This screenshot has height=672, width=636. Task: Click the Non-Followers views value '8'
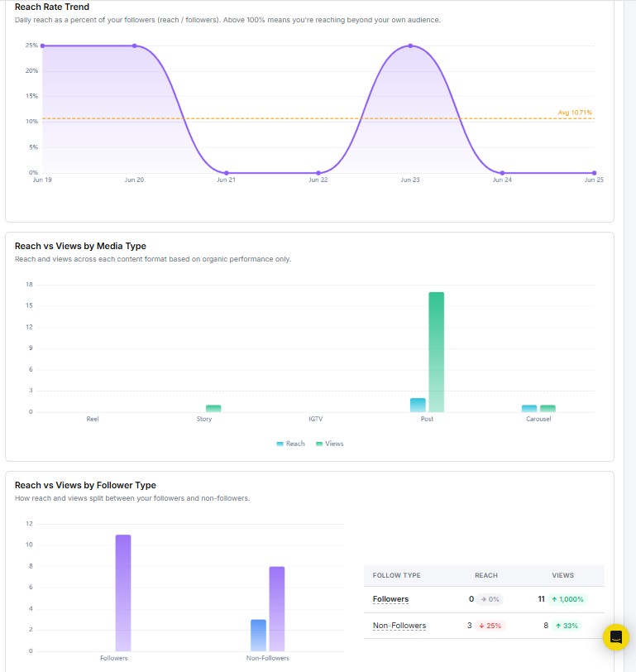[x=546, y=626]
